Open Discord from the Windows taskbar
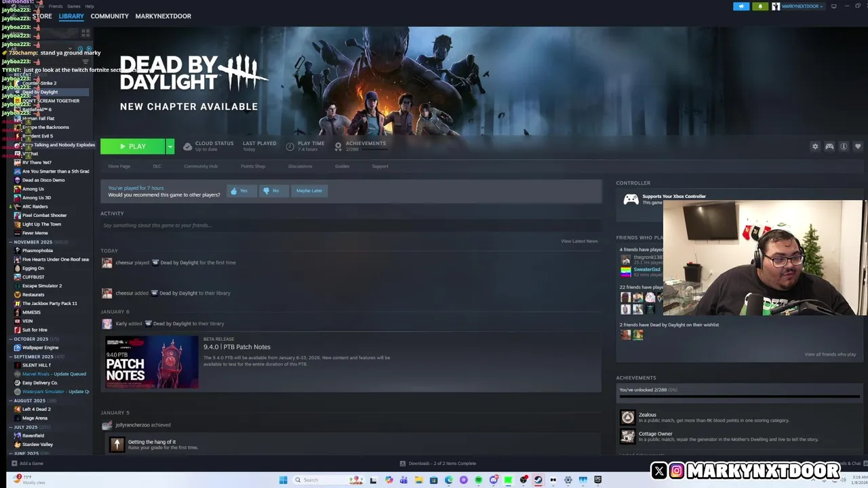Viewport: 868px width, 488px height. coord(494,480)
